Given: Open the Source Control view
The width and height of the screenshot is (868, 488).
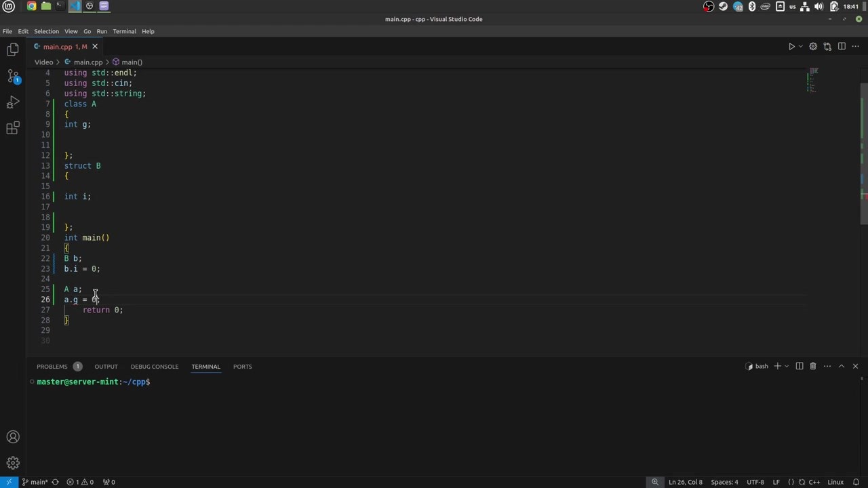Looking at the screenshot, I should coord(13,76).
